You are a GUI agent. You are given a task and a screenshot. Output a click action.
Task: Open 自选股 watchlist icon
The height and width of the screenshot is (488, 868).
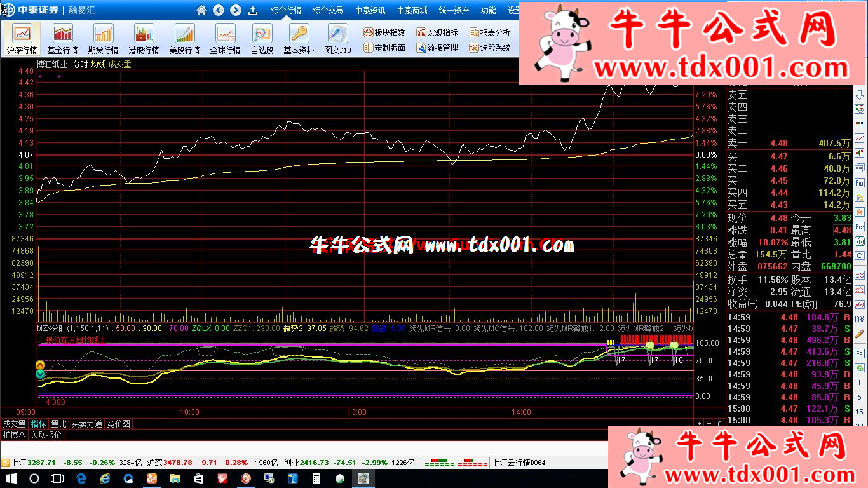click(x=262, y=39)
